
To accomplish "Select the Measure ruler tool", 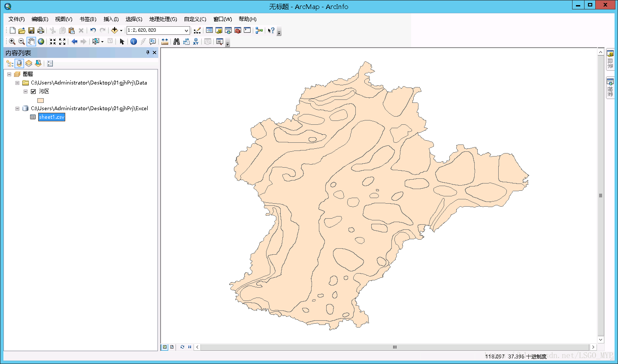I will 165,42.
